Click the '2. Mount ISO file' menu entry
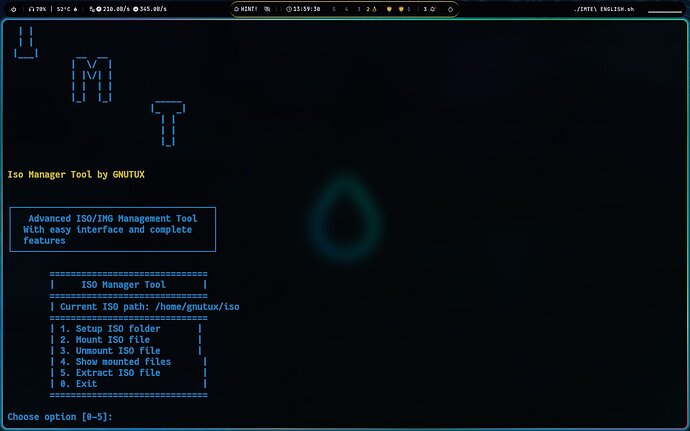This screenshot has height=431, width=690. click(104, 340)
